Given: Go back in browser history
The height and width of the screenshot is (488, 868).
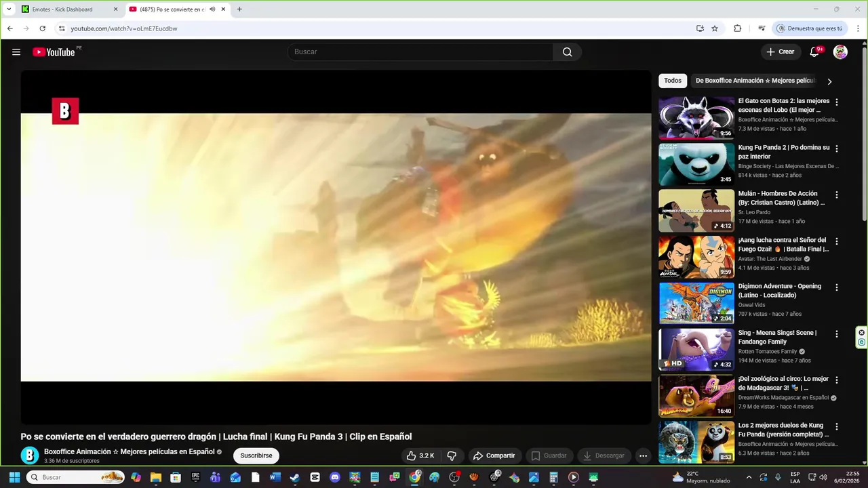Looking at the screenshot, I should click(9, 28).
